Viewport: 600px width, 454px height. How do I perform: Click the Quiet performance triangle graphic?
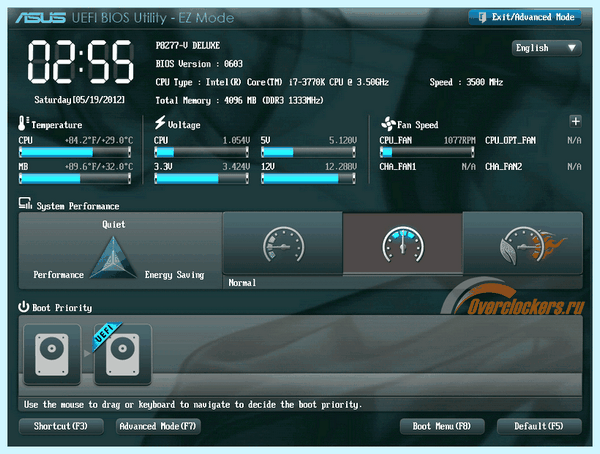[x=113, y=257]
